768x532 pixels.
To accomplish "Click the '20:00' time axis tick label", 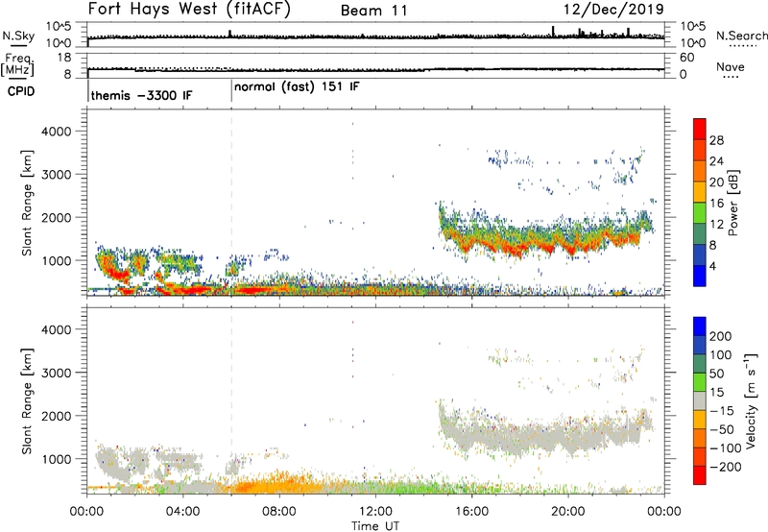I will (x=568, y=512).
